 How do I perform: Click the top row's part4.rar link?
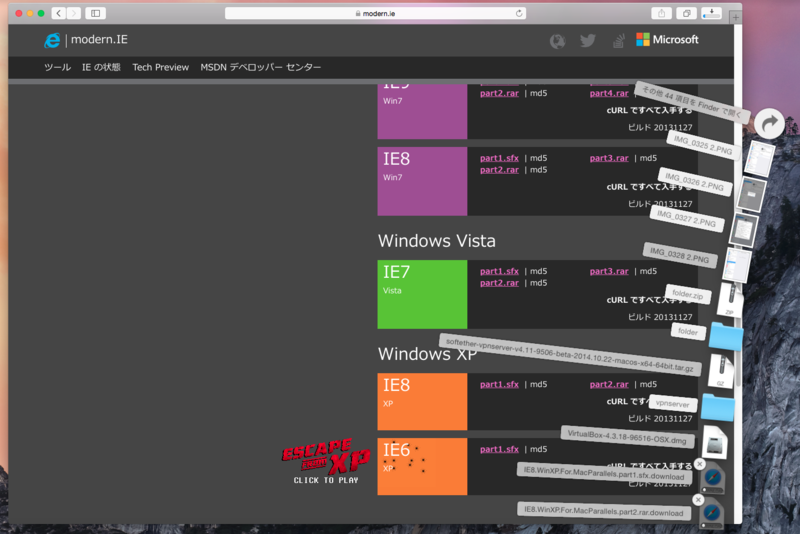point(609,93)
